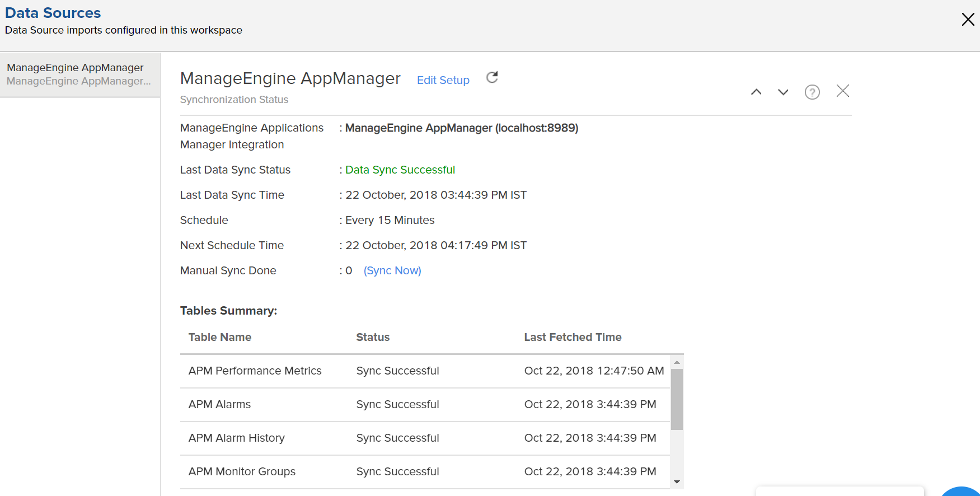This screenshot has width=980, height=496.
Task: Click the Data Sources heading
Action: tap(53, 13)
